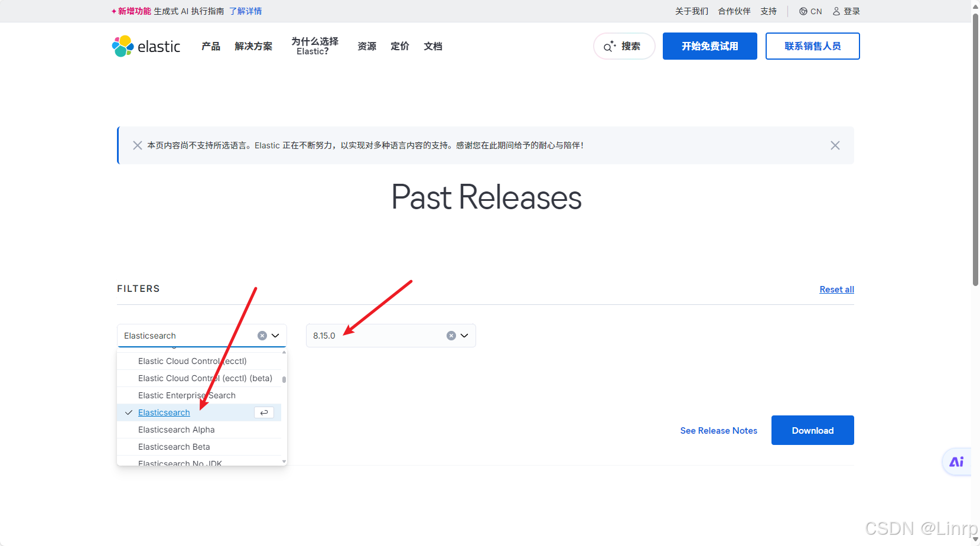980x546 pixels.
Task: Open the 为什么选择 Elastic? menu
Action: [315, 46]
